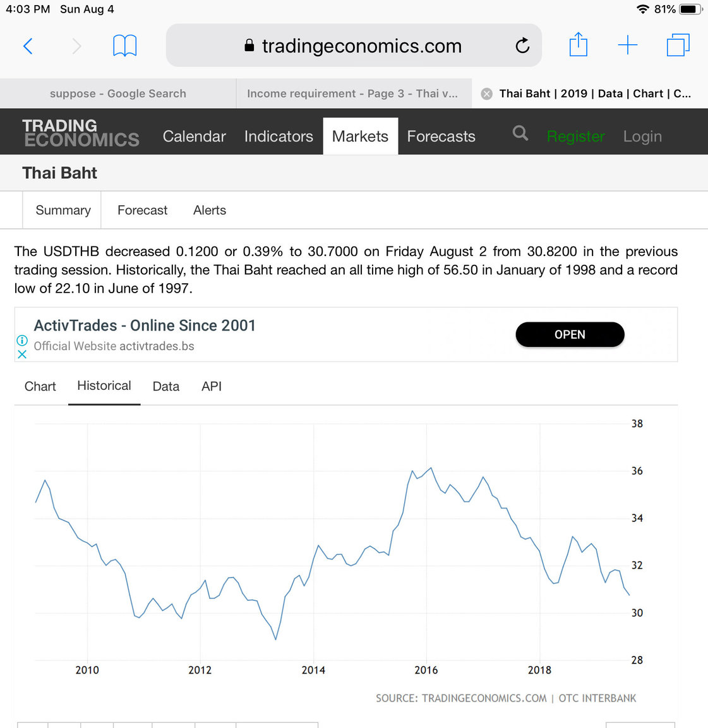This screenshot has height=728, width=708.
Task: Open the Calendar menu
Action: point(194,136)
